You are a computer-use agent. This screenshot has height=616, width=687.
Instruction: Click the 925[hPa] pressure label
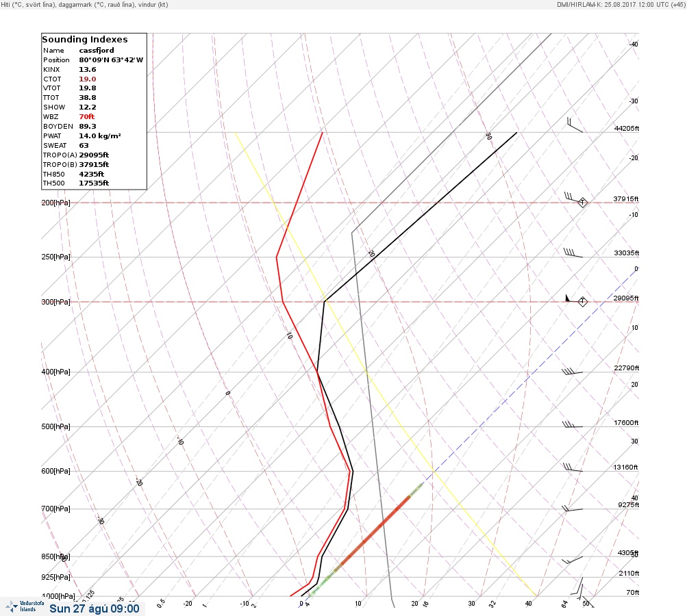coord(55,577)
